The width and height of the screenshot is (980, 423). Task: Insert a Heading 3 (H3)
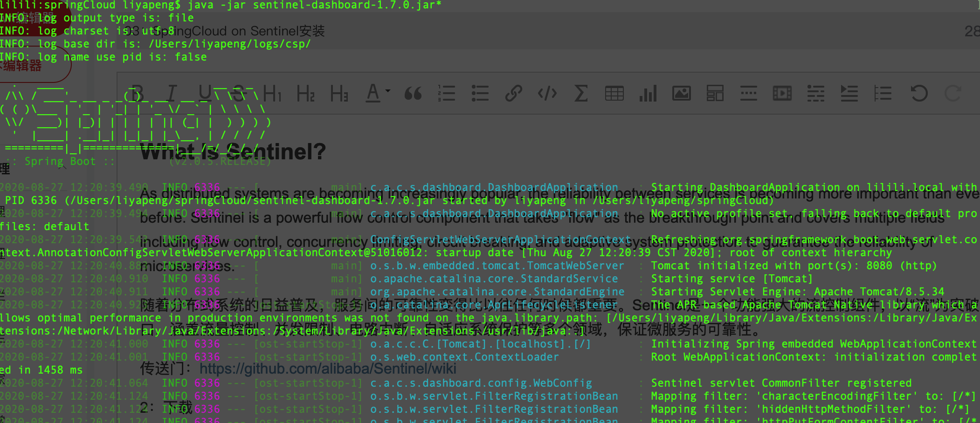point(339,93)
